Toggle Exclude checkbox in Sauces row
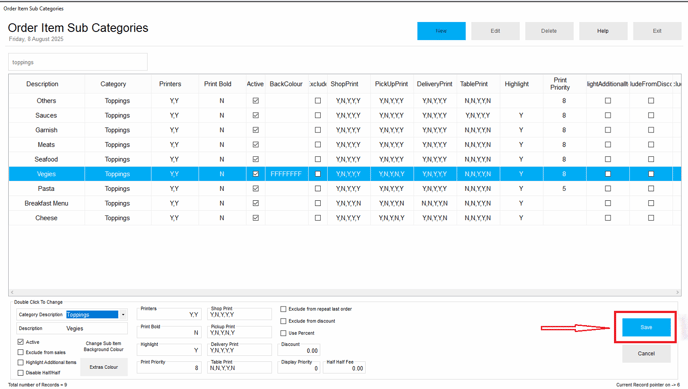688x389 pixels. [318, 115]
